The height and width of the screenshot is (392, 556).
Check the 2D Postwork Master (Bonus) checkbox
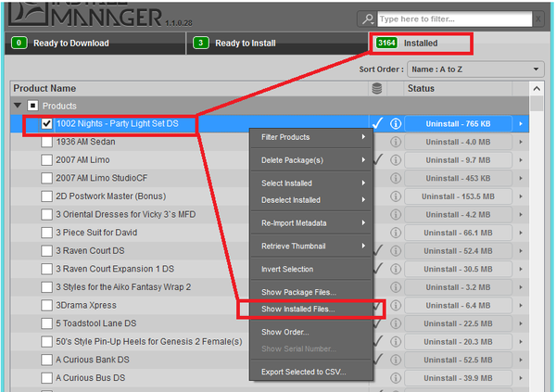[46, 196]
